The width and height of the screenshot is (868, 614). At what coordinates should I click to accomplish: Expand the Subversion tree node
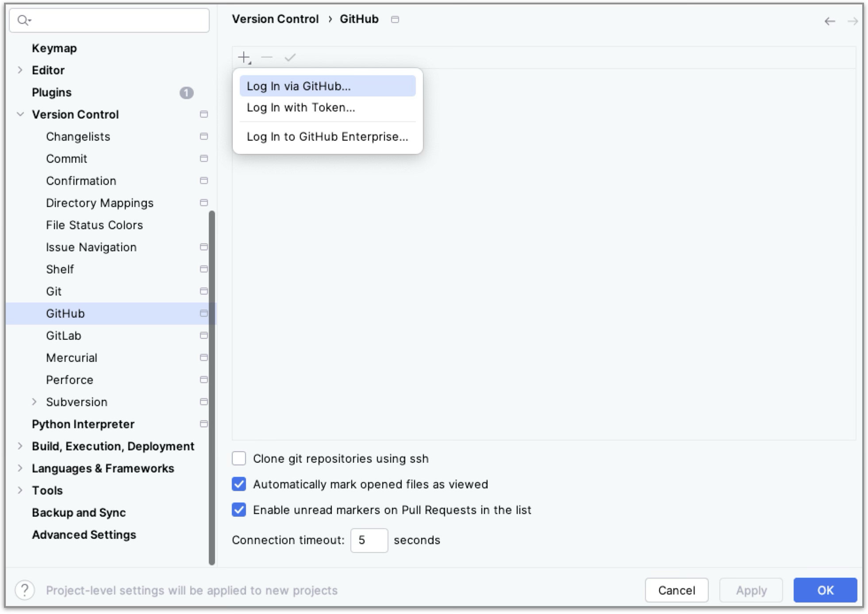pyautogui.click(x=34, y=402)
